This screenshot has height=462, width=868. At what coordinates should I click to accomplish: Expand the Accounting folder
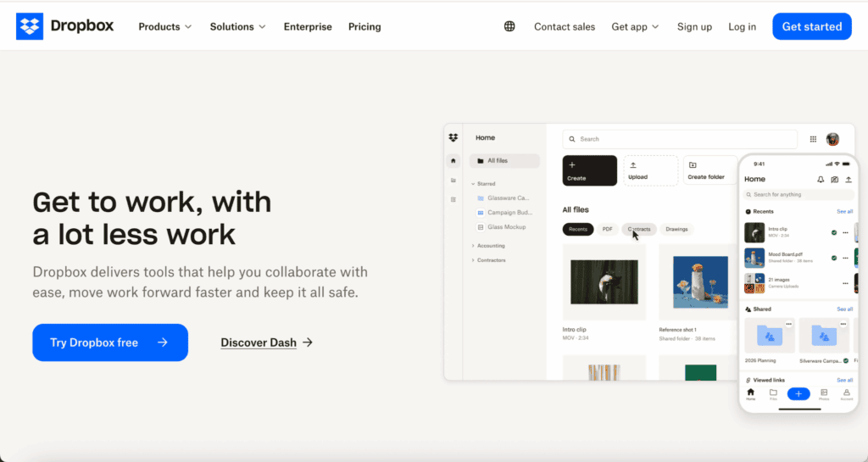[x=473, y=246]
